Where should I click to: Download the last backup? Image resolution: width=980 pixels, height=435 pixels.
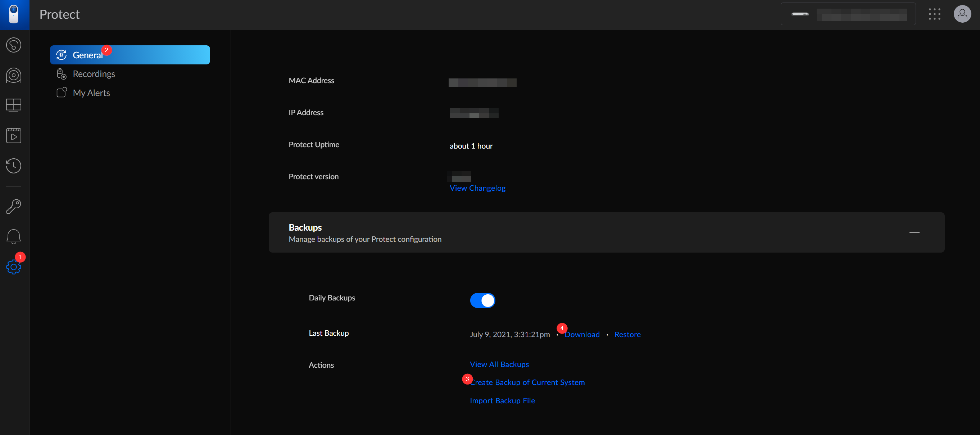coord(582,335)
